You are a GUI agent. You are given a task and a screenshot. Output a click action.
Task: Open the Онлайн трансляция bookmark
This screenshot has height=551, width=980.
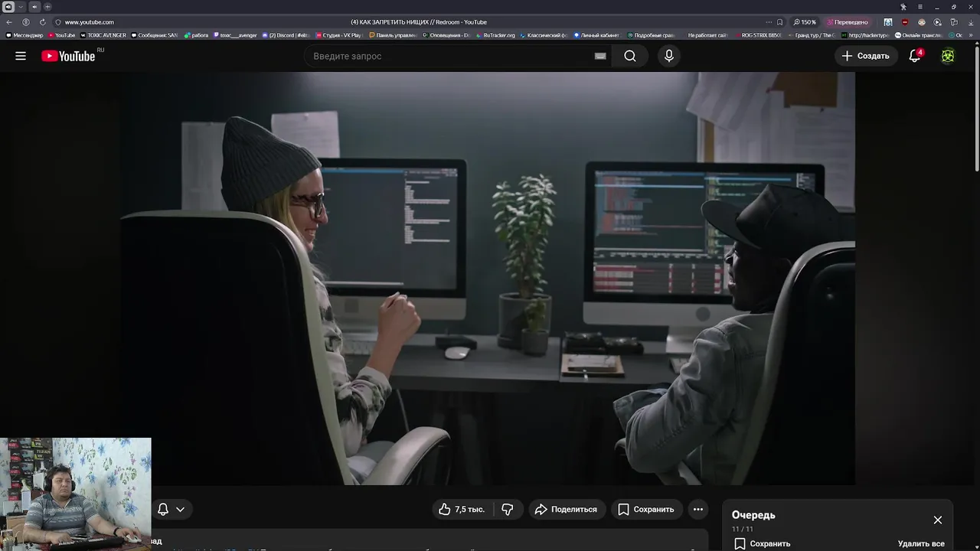click(x=919, y=35)
